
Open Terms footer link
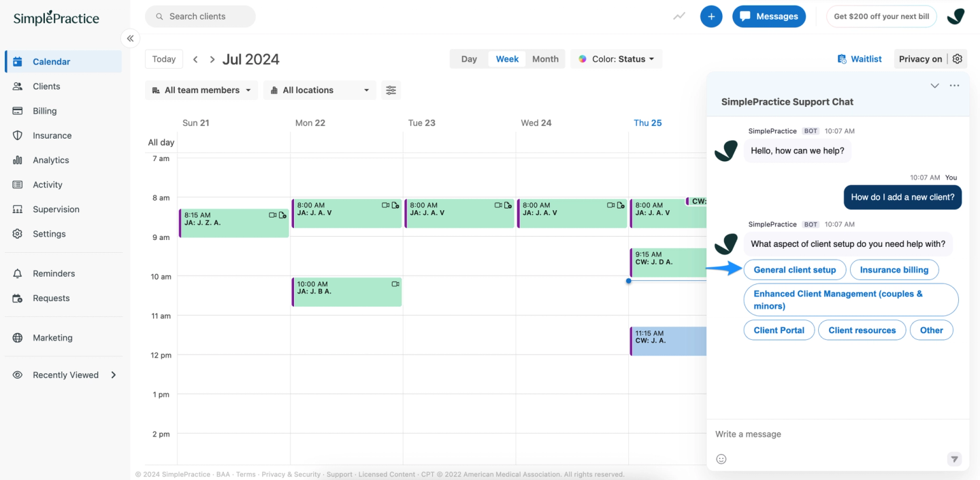[x=246, y=475]
